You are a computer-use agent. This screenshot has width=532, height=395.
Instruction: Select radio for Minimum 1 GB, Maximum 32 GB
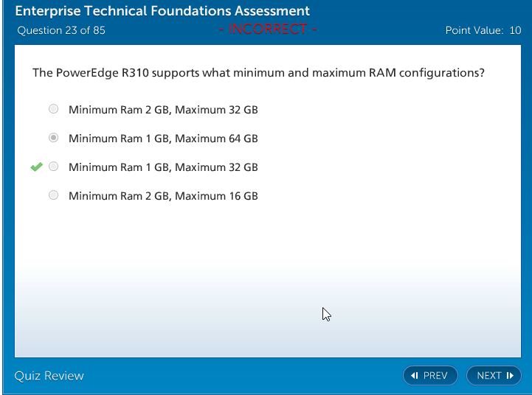[x=53, y=167]
